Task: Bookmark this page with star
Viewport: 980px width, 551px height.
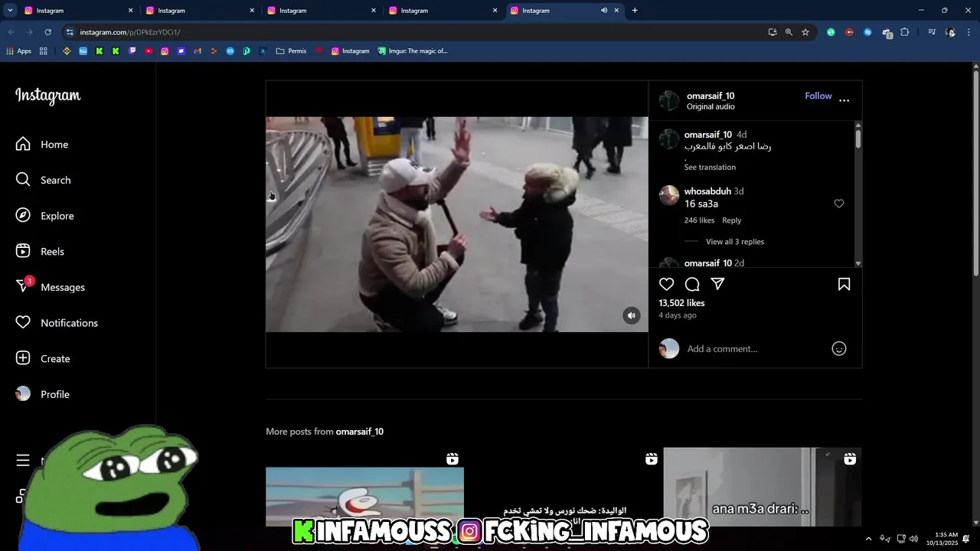Action: click(x=805, y=32)
